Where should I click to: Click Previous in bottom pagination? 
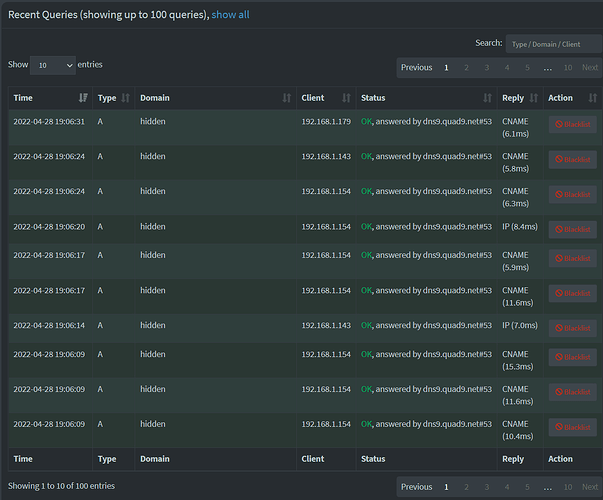pos(416,487)
